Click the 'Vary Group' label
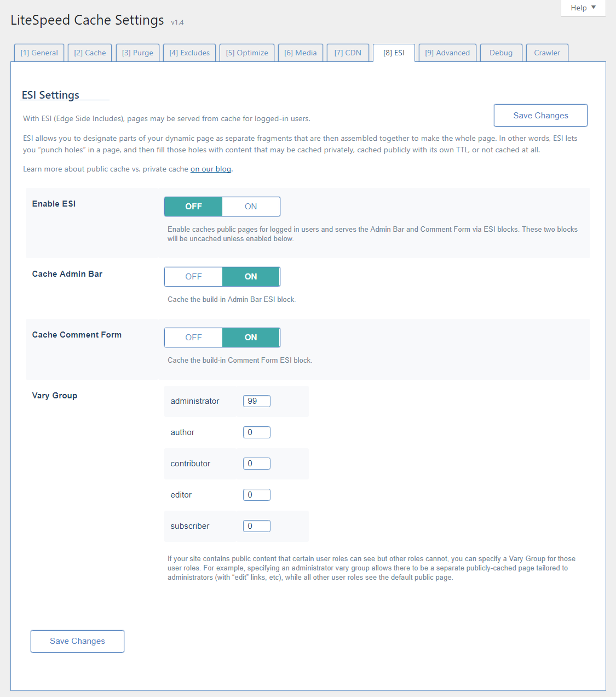This screenshot has height=697, width=616. click(55, 396)
